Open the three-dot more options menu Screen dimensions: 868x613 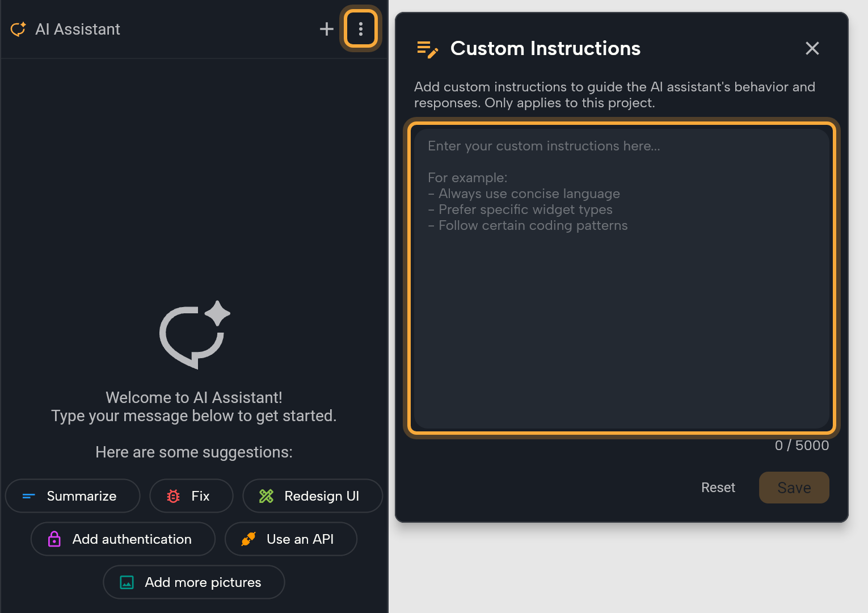click(x=361, y=29)
